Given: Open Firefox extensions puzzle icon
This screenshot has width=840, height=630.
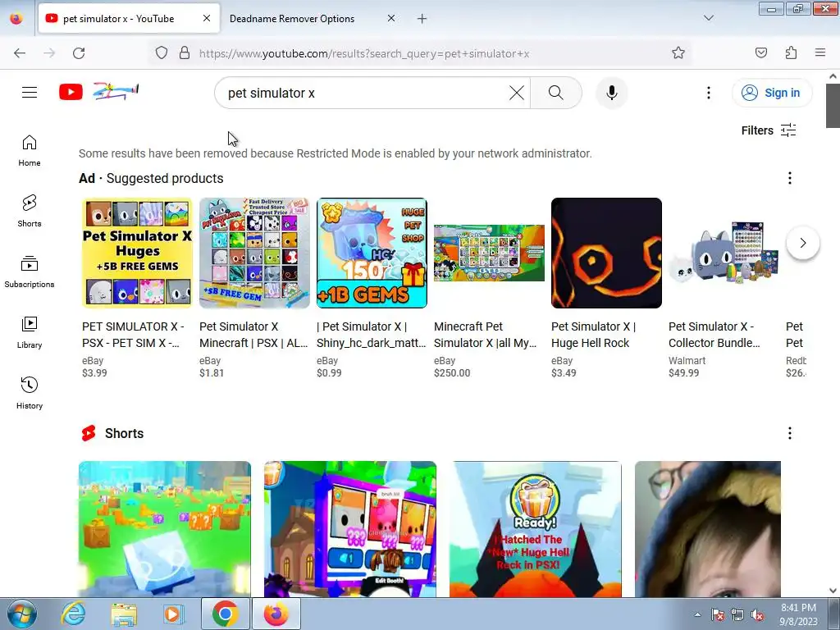Looking at the screenshot, I should (x=791, y=52).
